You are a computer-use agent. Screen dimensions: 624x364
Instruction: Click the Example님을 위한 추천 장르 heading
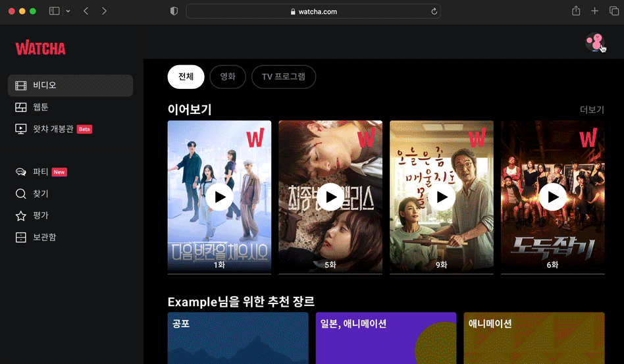(x=241, y=302)
